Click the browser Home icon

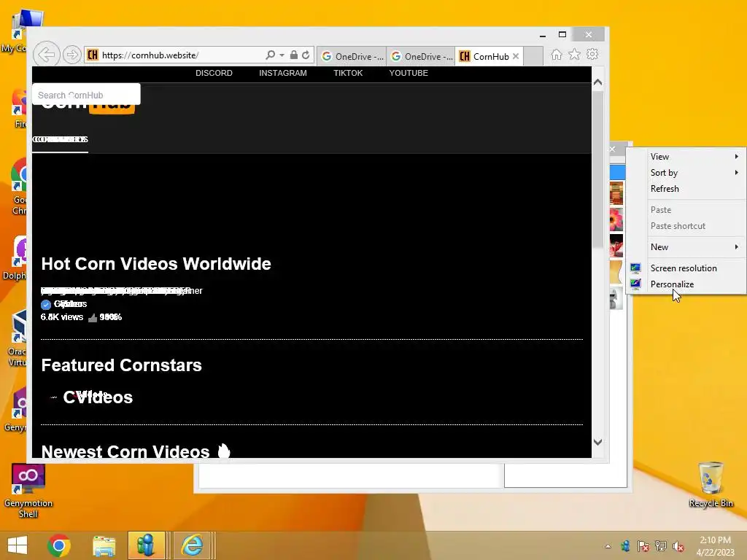click(x=557, y=54)
